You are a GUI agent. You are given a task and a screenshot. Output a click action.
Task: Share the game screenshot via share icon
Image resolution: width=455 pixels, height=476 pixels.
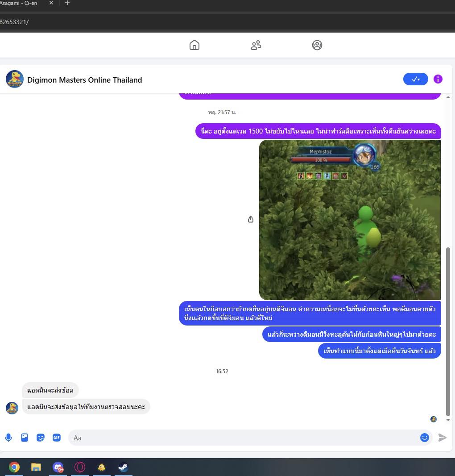click(x=251, y=219)
